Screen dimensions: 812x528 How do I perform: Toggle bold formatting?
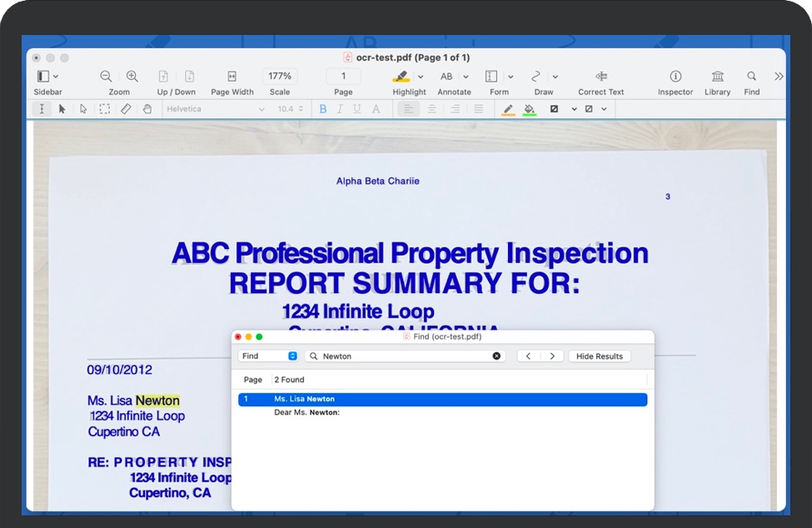point(323,108)
